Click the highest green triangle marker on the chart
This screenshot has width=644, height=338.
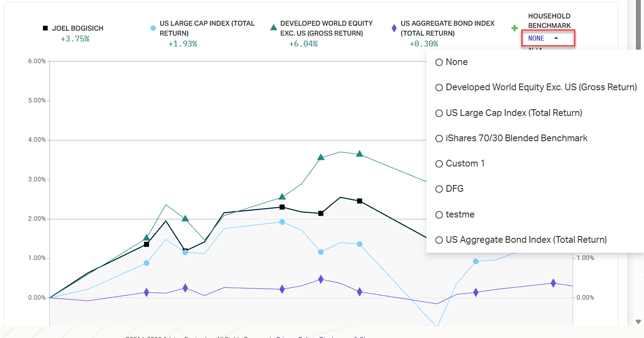[x=359, y=153]
